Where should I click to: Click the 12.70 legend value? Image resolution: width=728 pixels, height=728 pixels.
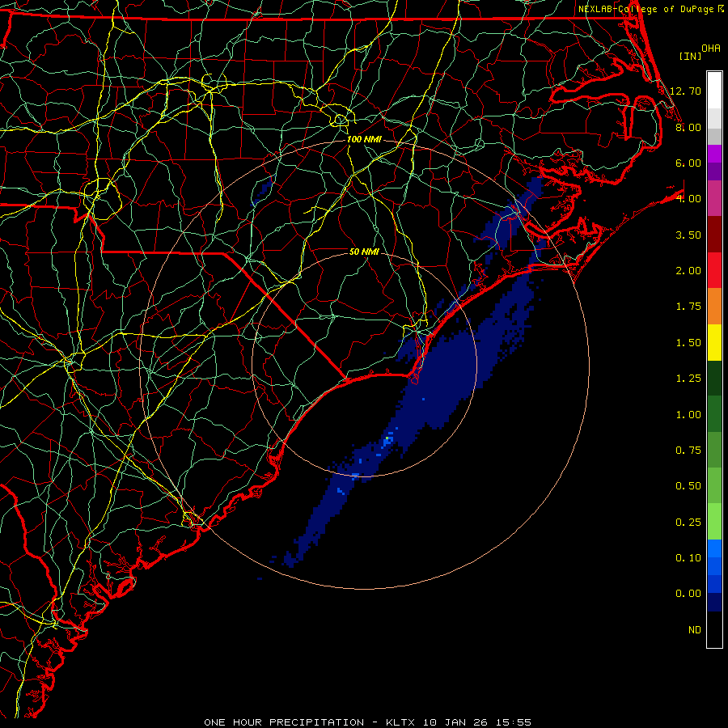click(x=685, y=91)
